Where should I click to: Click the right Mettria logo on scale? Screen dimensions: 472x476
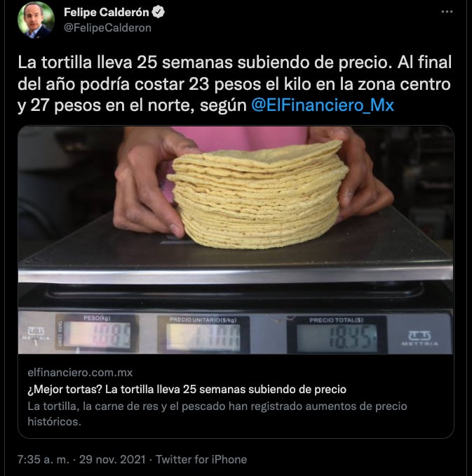click(419, 338)
